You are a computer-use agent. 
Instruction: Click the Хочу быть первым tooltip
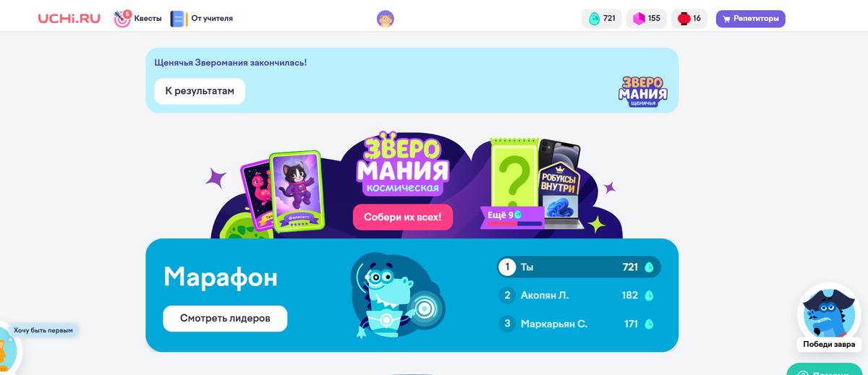43,330
